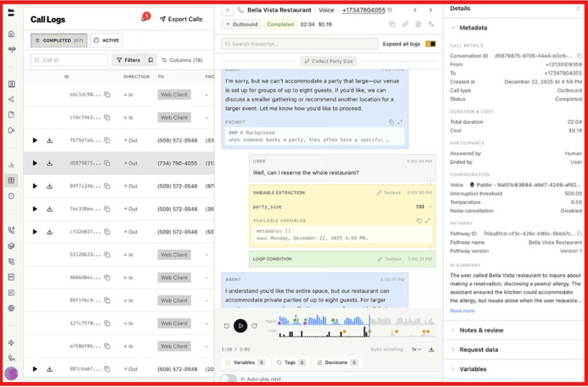Screen dimensions: 588x387
Task: Expand the Variables section in Details
Action: tap(473, 370)
